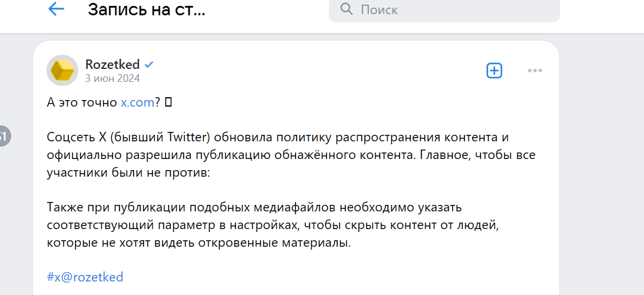Click the paragraph starting with Соцсеть X

(277, 155)
